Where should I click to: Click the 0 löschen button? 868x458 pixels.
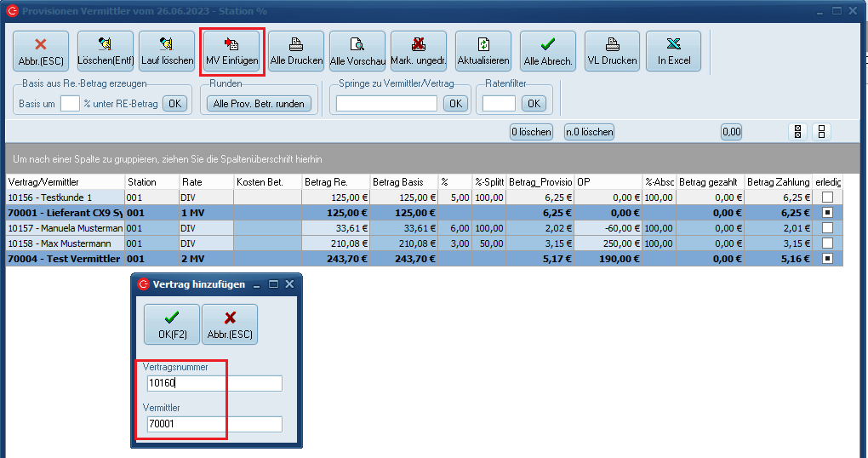click(531, 132)
